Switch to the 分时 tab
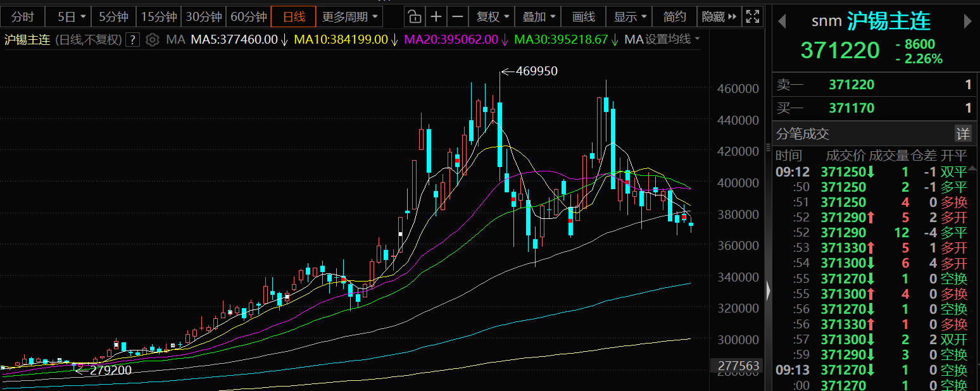This screenshot has height=391, width=980. point(23,16)
